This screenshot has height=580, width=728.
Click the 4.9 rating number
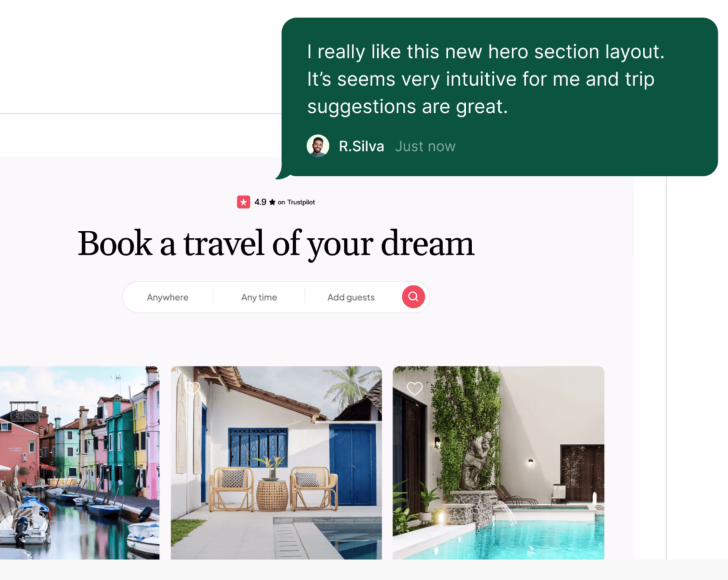click(x=260, y=202)
